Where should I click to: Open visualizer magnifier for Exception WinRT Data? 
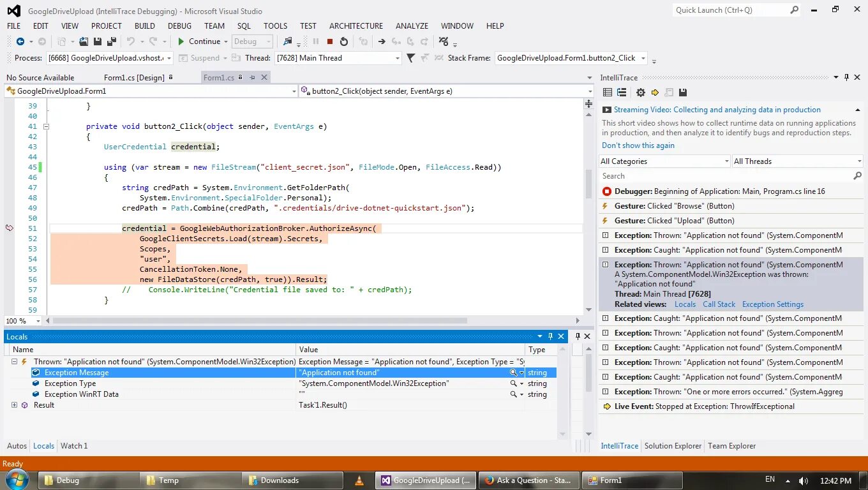pos(513,394)
